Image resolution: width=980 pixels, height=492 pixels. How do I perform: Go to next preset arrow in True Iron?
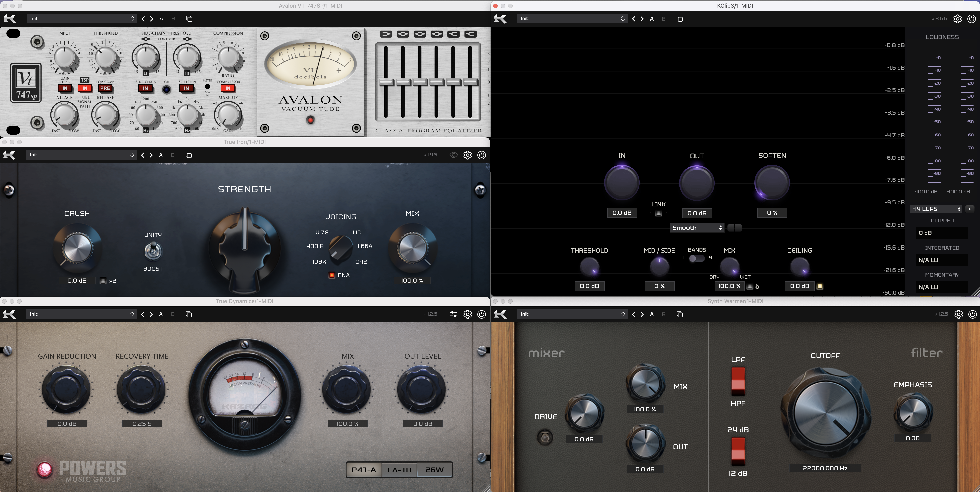(151, 155)
